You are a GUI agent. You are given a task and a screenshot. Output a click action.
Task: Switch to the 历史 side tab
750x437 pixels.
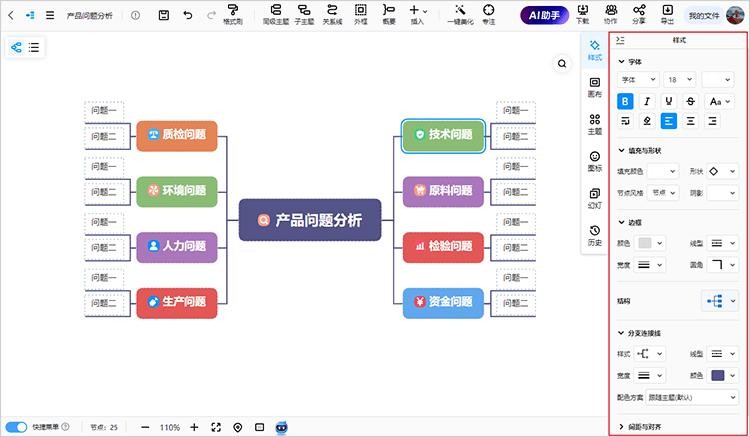[595, 235]
